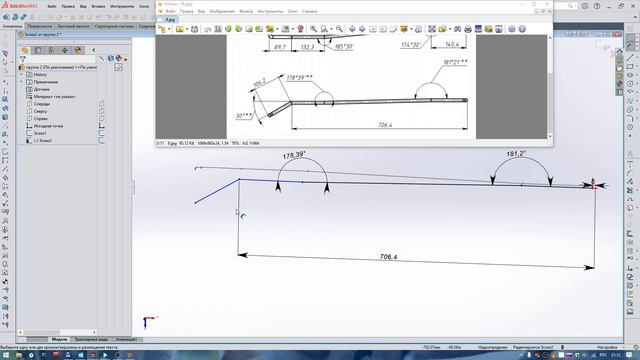The height and width of the screenshot is (360, 640).
Task: Click the feature tree horizontal scrollbar
Action: coord(57,332)
